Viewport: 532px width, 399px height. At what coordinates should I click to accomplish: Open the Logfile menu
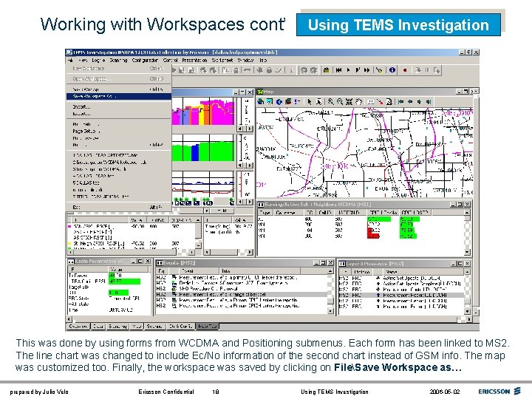coord(98,60)
